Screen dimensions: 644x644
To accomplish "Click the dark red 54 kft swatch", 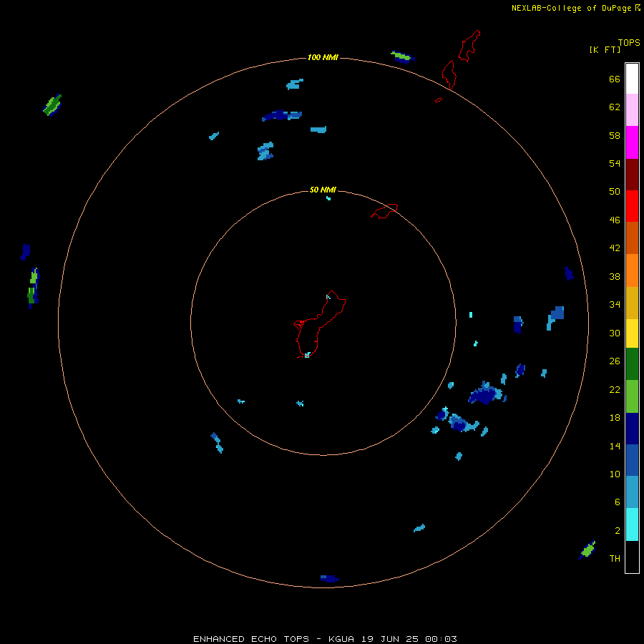I will point(632,175).
